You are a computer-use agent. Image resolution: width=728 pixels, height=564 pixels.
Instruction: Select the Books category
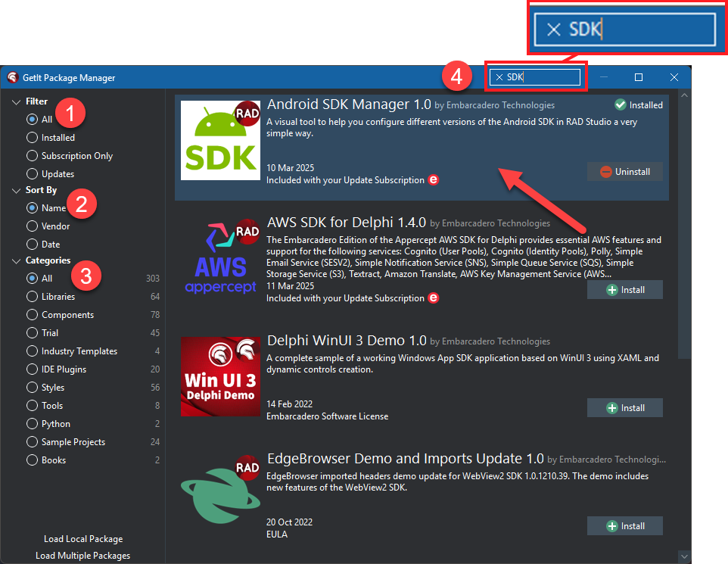[46, 460]
